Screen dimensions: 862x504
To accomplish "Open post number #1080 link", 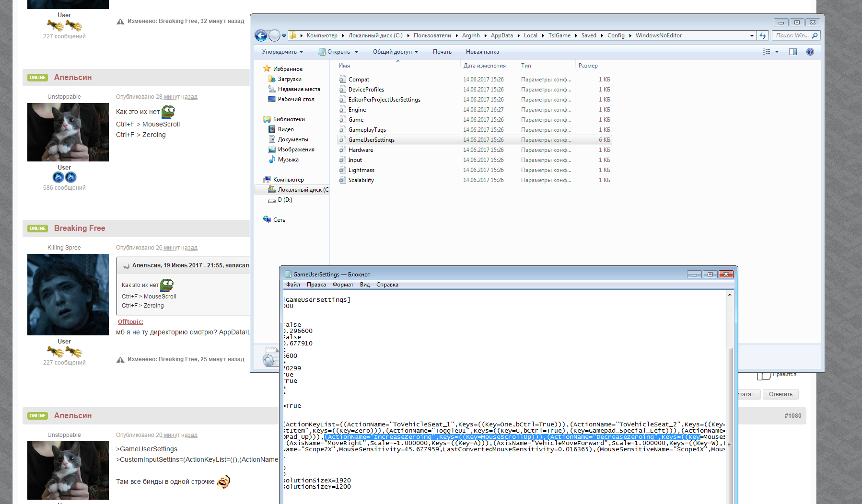I will click(x=793, y=416).
